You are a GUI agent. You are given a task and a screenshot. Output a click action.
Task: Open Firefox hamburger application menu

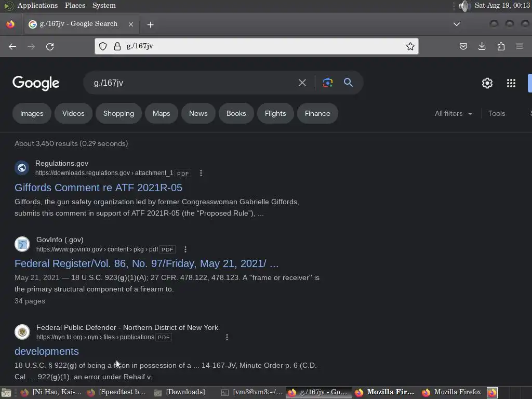coord(520,46)
